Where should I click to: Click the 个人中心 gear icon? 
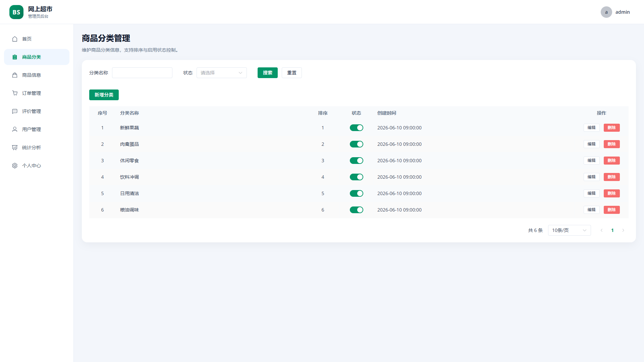15,166
